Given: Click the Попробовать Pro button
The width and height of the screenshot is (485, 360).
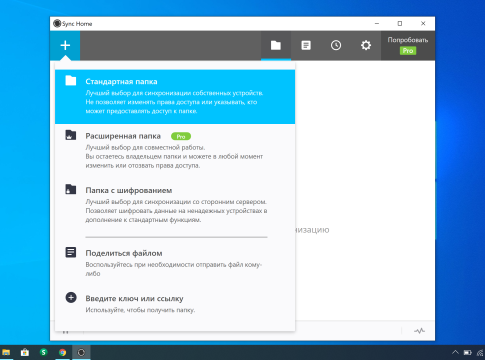Looking at the screenshot, I should (x=408, y=45).
